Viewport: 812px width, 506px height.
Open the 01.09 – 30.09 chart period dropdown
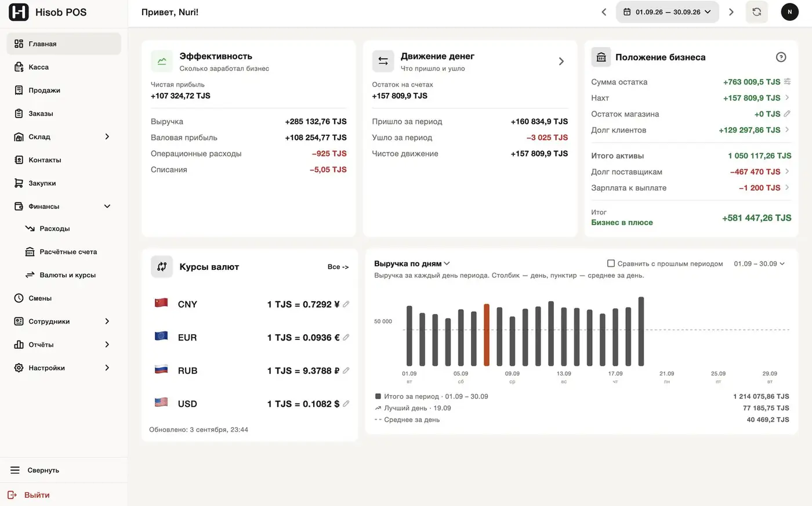pos(759,263)
